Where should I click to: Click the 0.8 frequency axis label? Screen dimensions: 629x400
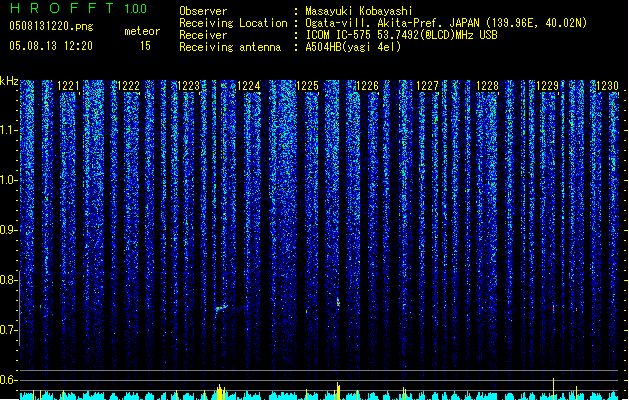point(8,280)
